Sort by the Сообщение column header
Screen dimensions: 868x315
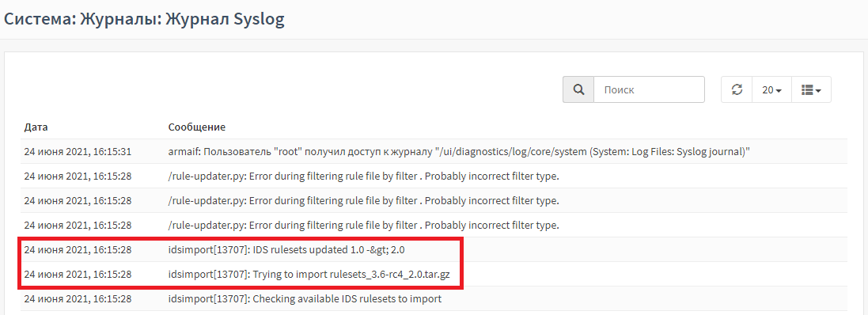point(196,127)
